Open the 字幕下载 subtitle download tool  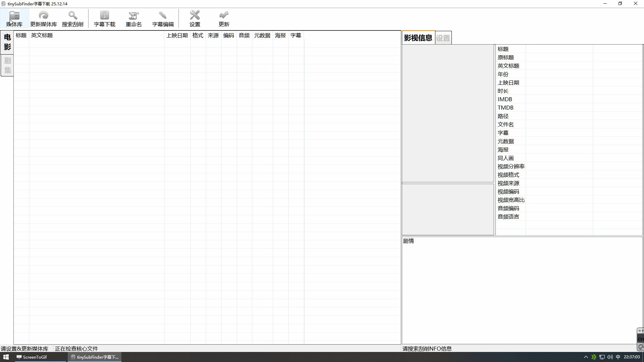tap(104, 18)
